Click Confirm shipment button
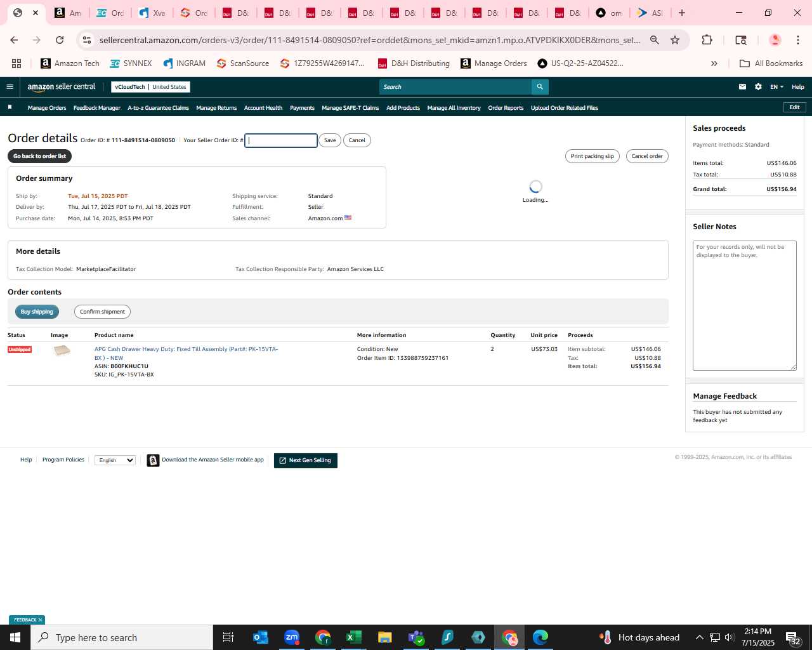This screenshot has height=650, width=812. 102,312
